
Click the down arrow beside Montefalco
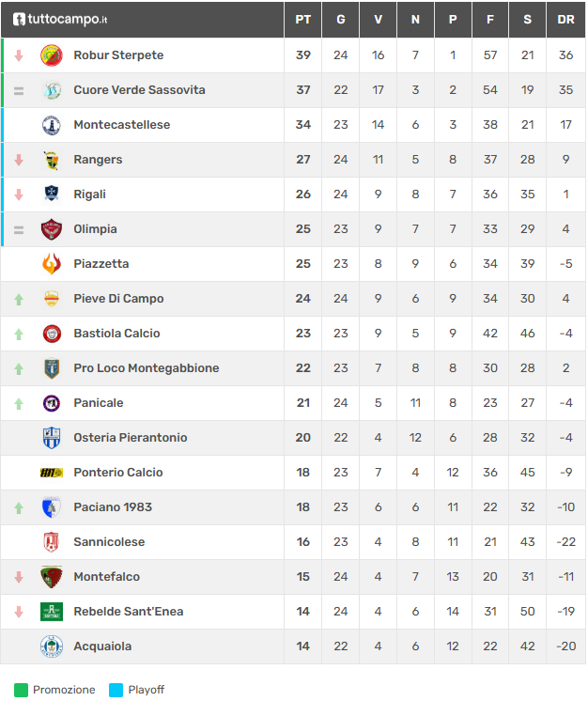[x=18, y=577]
